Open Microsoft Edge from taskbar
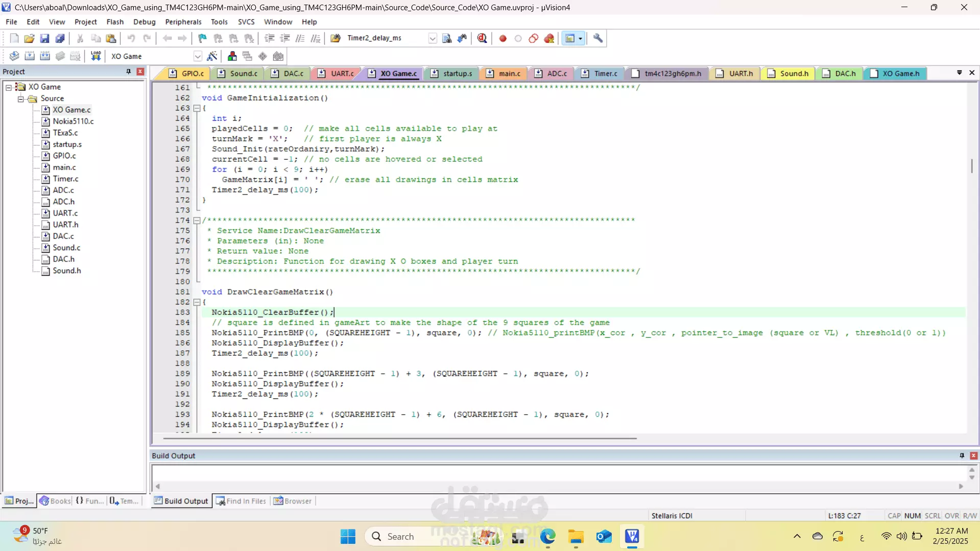 pos(547,537)
